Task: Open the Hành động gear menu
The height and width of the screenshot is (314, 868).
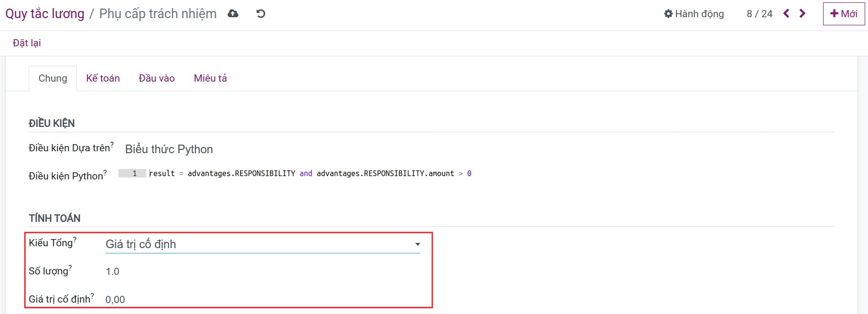Action: [x=694, y=14]
